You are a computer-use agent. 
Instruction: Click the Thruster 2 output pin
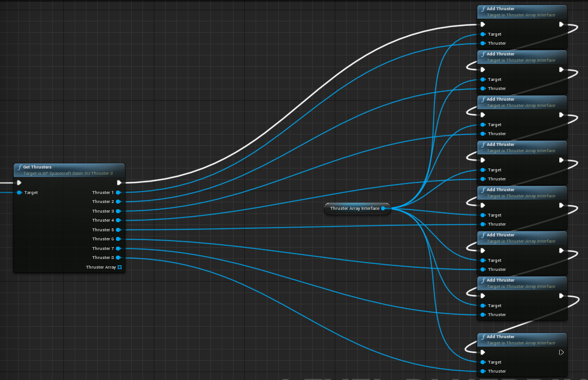(118, 201)
